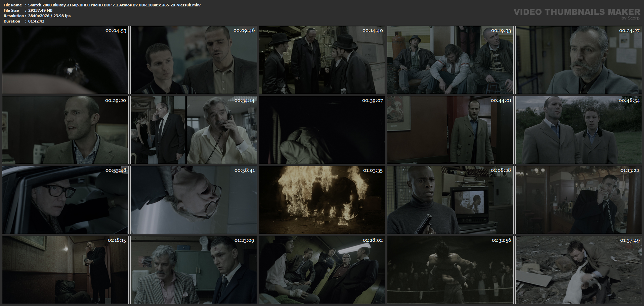Click the 'Duration' label
This screenshot has width=644, height=306.
12,21
